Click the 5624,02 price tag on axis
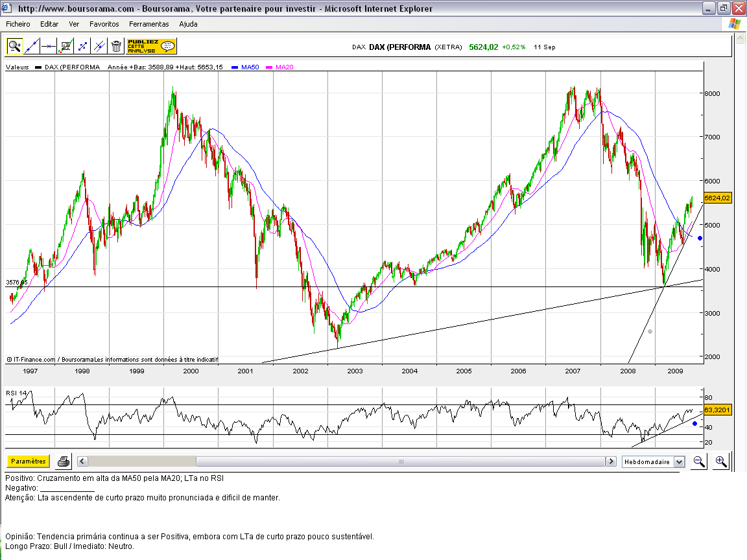This screenshot has width=747, height=560. click(x=717, y=198)
